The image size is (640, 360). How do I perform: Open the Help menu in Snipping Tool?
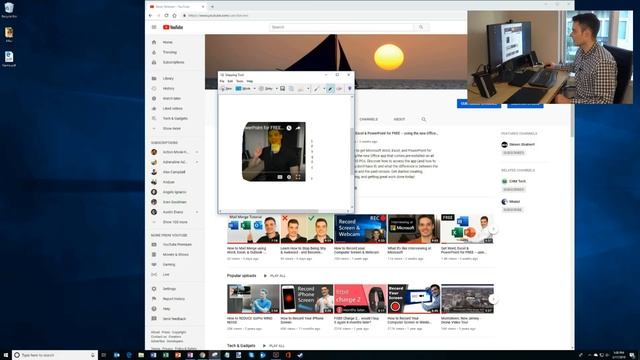click(x=250, y=81)
